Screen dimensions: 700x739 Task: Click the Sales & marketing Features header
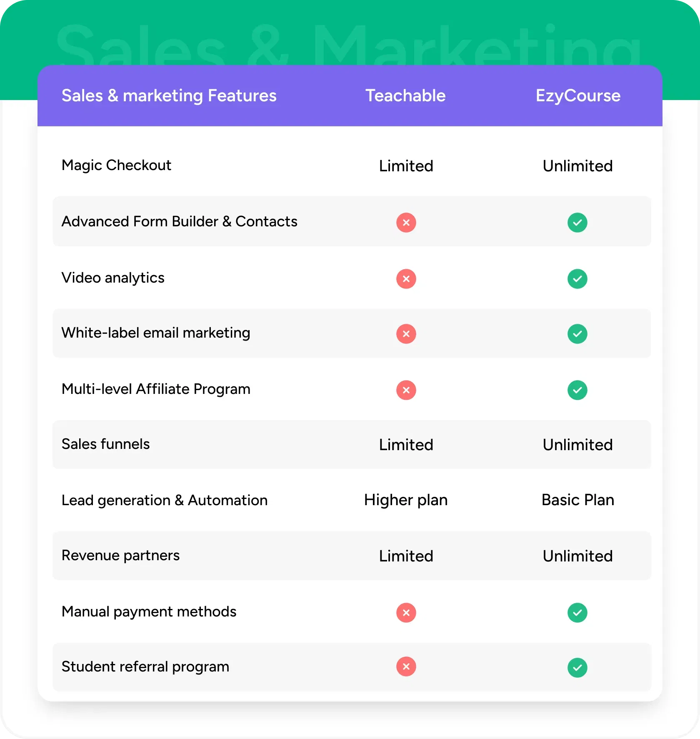[169, 96]
